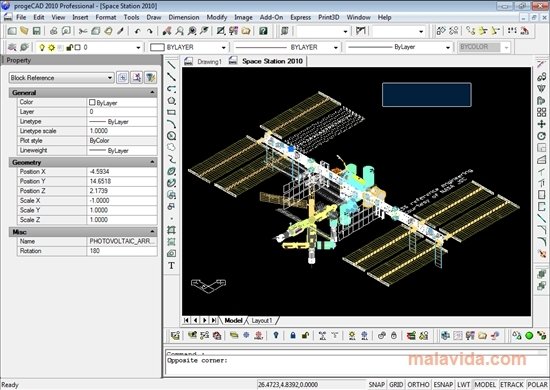This screenshot has width=550, height=390.
Task: Click the Save floppy disk icon
Action: 36,31
